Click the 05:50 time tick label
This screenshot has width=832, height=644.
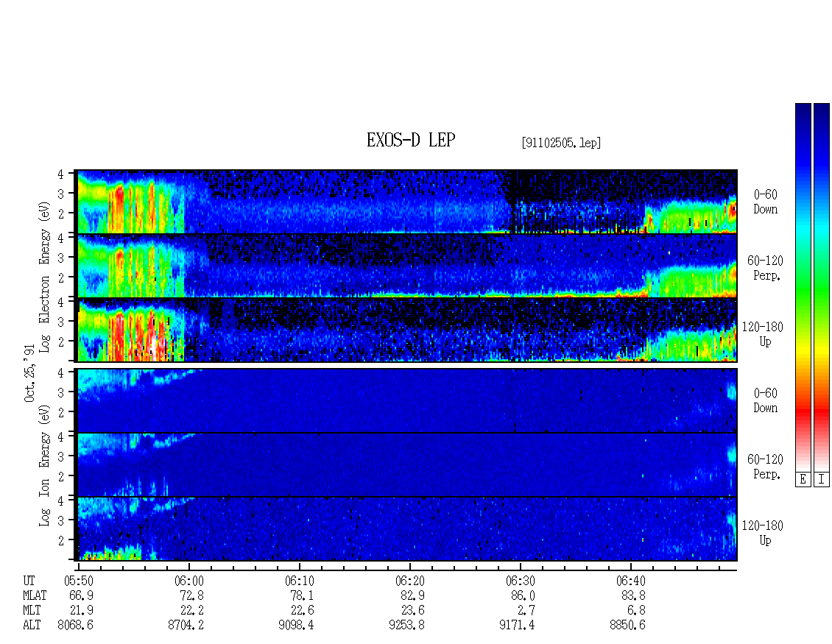pyautogui.click(x=79, y=581)
